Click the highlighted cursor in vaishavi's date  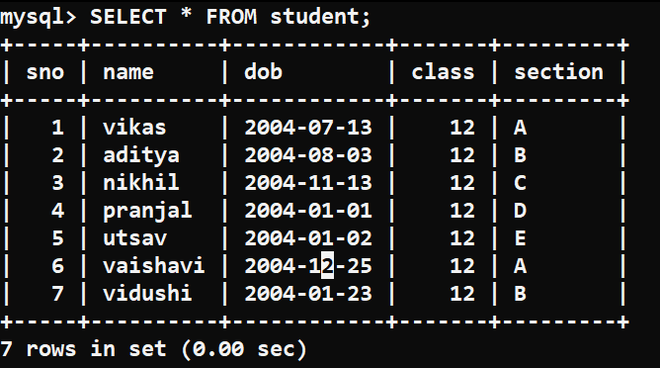coord(327,265)
